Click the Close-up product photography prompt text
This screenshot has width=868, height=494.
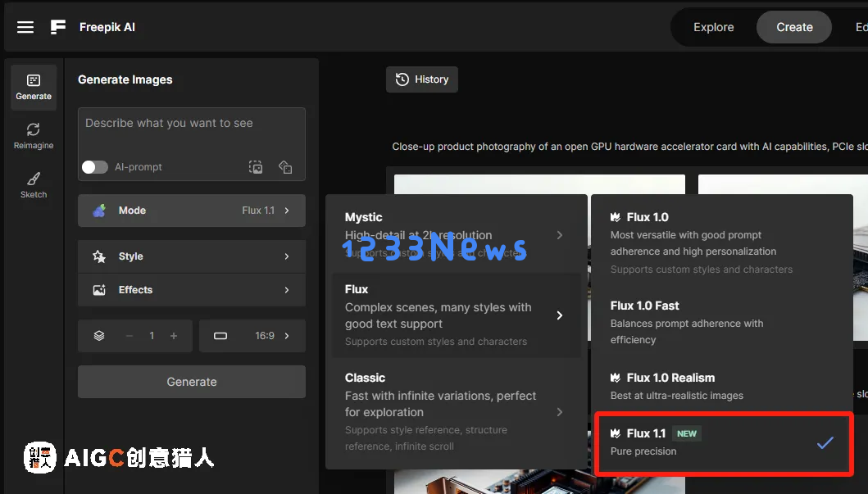click(629, 147)
